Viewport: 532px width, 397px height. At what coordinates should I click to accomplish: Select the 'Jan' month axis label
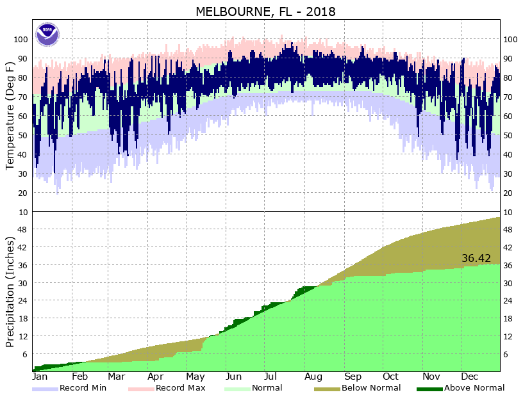click(x=40, y=377)
